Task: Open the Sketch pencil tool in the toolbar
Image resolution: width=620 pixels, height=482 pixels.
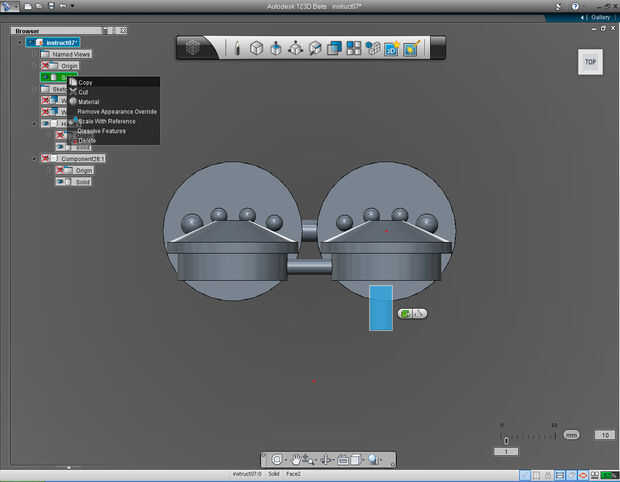Action: point(237,48)
